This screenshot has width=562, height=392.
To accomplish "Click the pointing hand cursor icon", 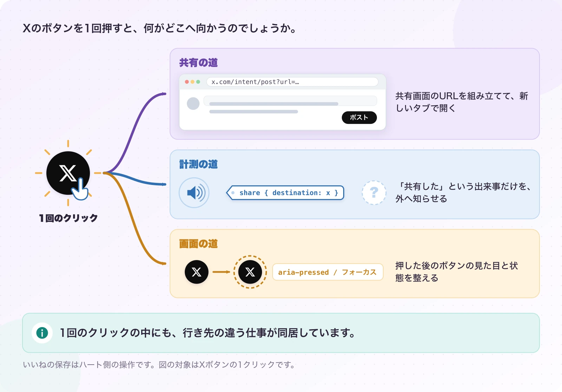I will pos(80,189).
